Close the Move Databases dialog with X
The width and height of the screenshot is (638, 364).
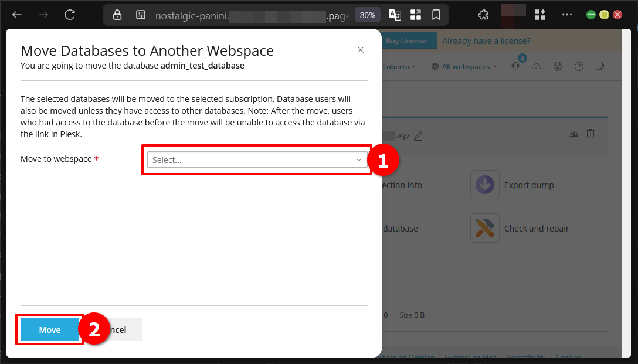[361, 50]
